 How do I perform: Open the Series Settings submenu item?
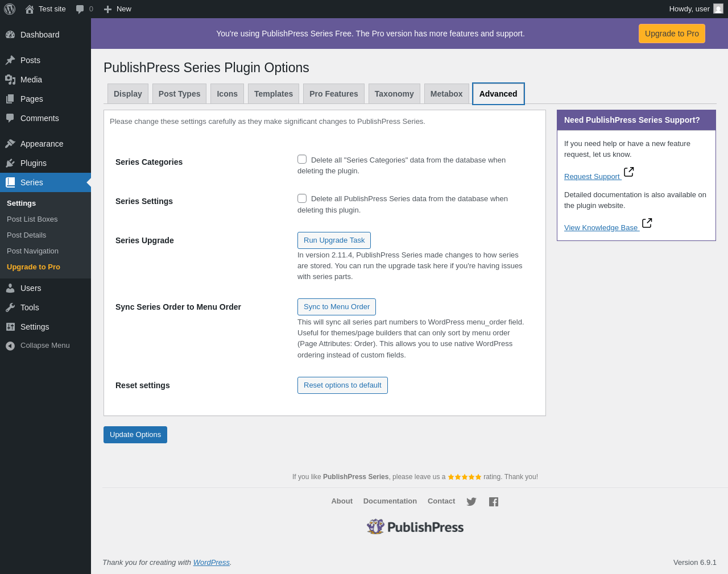[x=22, y=203]
